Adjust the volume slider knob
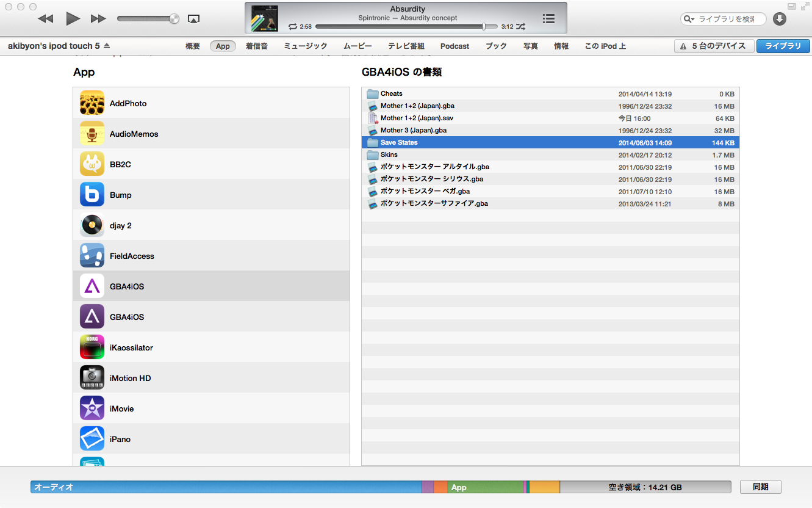Image resolution: width=812 pixels, height=508 pixels. 174,19
